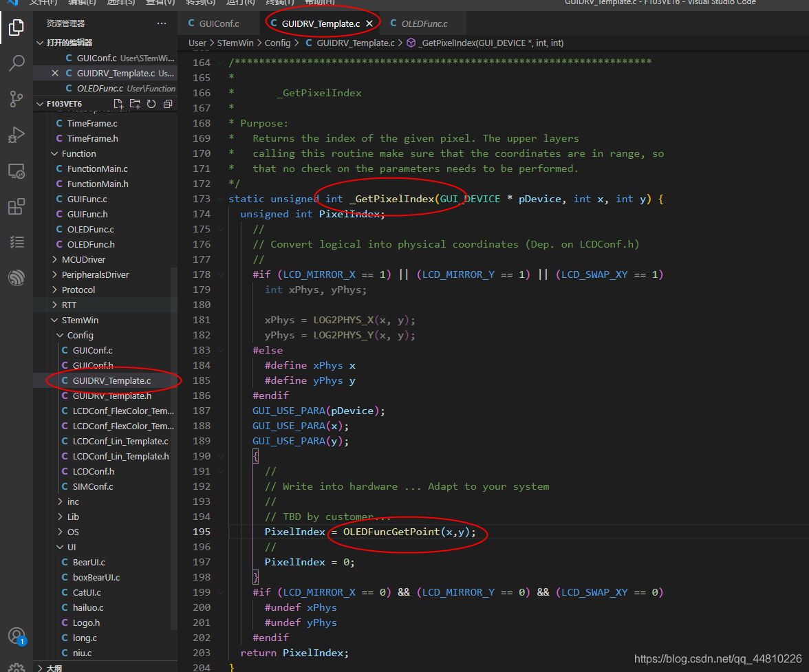
Task: Open CatUI.c file
Action: pyautogui.click(x=87, y=593)
